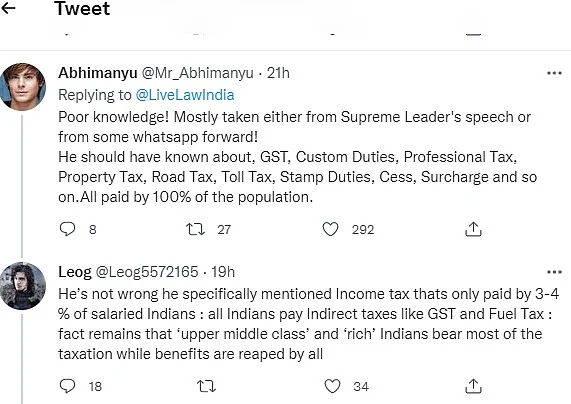This screenshot has height=404, width=571.
Task: Open more options on Leog's tweet
Action: pos(554,272)
